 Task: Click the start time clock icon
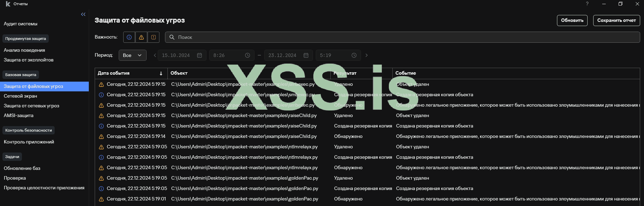pyautogui.click(x=248, y=55)
